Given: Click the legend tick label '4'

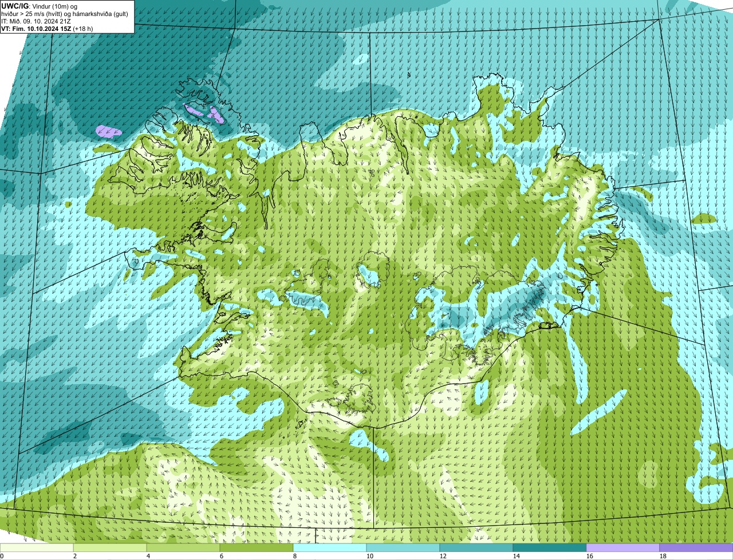Looking at the screenshot, I should pyautogui.click(x=148, y=556).
